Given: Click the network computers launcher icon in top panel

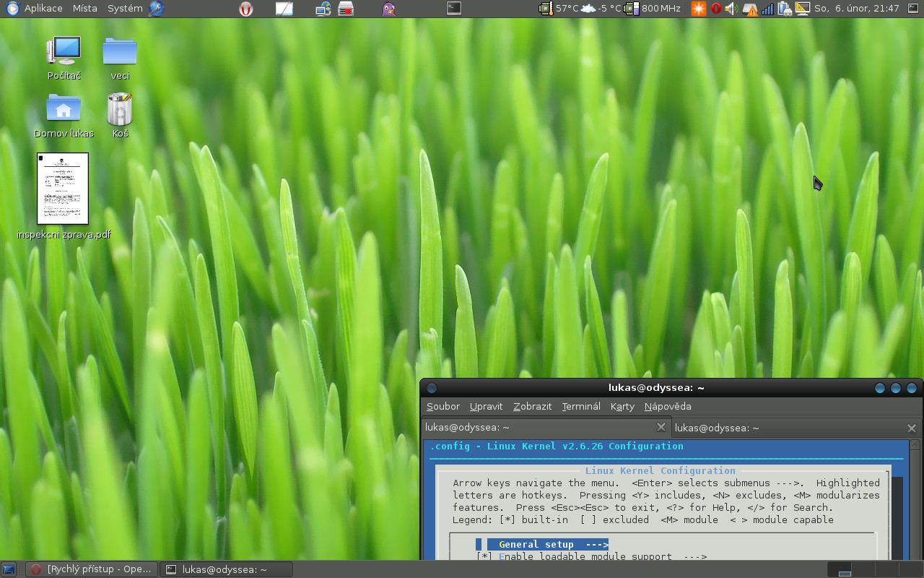Looking at the screenshot, I should click(323, 9).
